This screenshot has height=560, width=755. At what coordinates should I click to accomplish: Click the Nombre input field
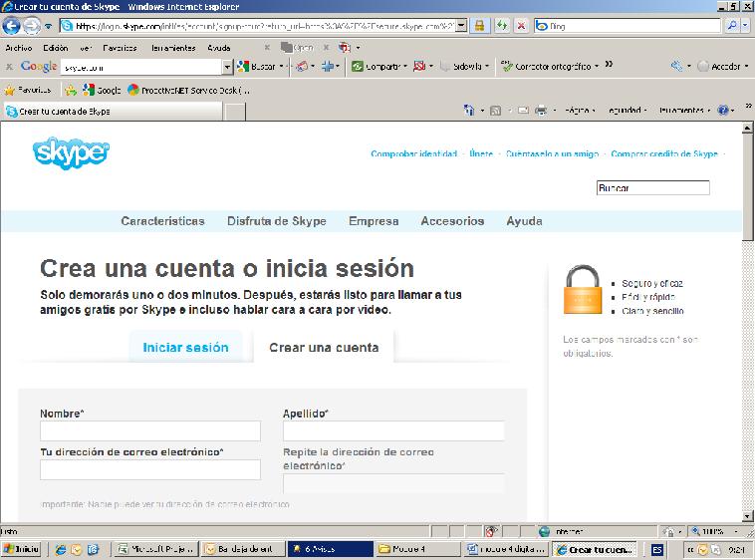(x=150, y=430)
